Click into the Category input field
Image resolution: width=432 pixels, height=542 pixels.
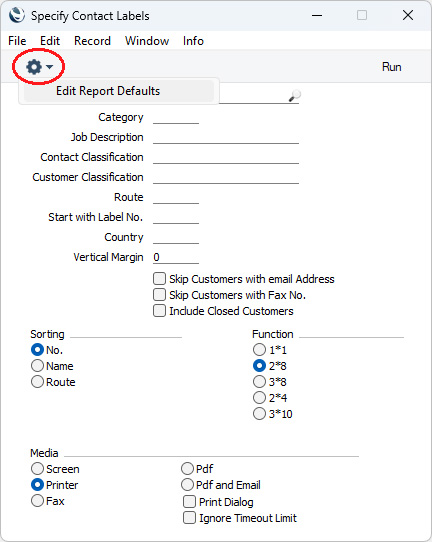click(176, 117)
